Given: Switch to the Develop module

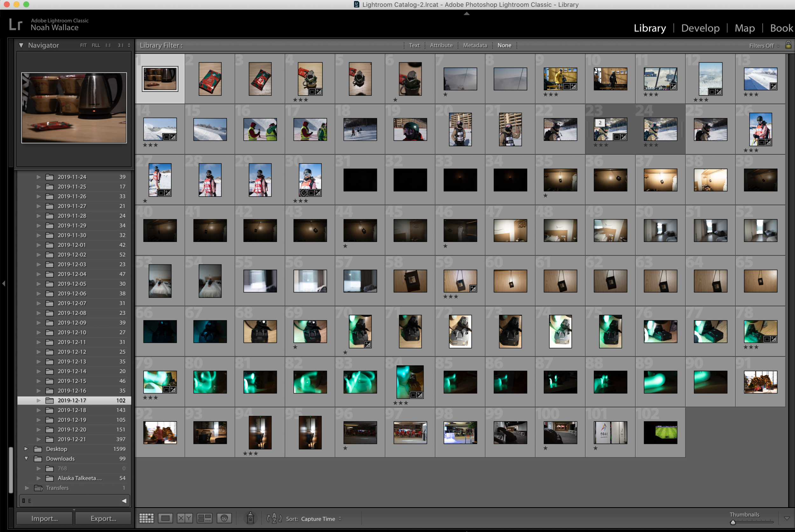Looking at the screenshot, I should pyautogui.click(x=700, y=28).
